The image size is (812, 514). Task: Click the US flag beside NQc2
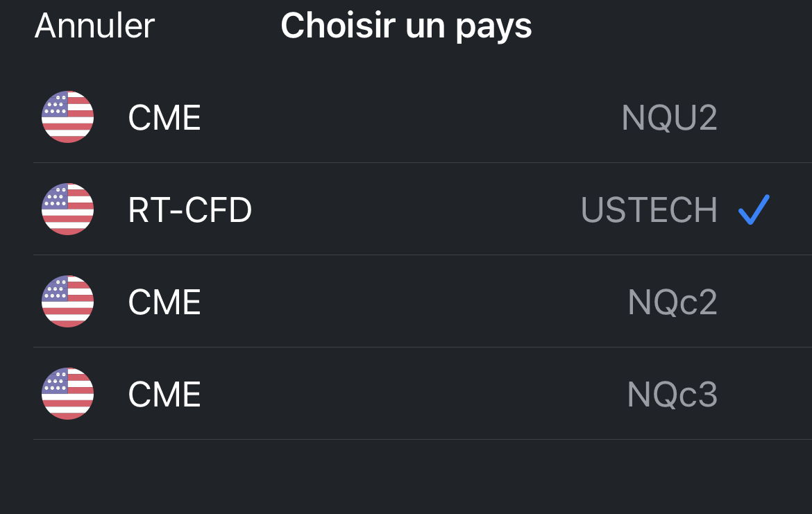(67, 302)
